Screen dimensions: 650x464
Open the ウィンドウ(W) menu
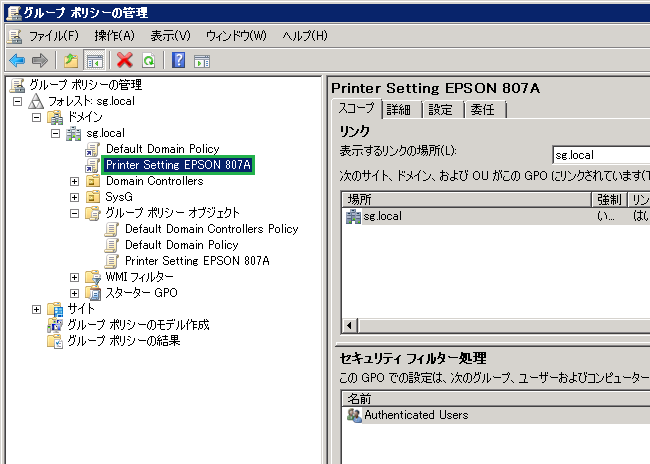click(236, 36)
